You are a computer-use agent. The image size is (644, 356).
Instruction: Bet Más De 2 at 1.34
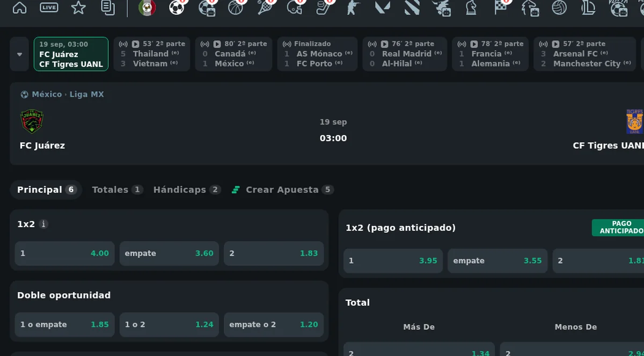click(x=419, y=349)
